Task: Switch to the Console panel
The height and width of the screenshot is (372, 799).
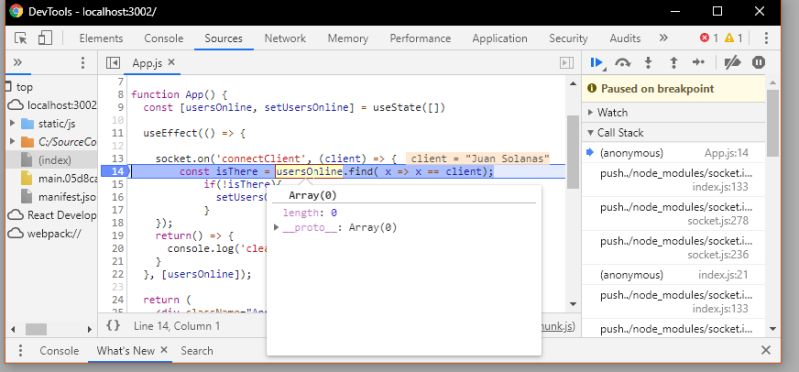Action: coord(164,39)
